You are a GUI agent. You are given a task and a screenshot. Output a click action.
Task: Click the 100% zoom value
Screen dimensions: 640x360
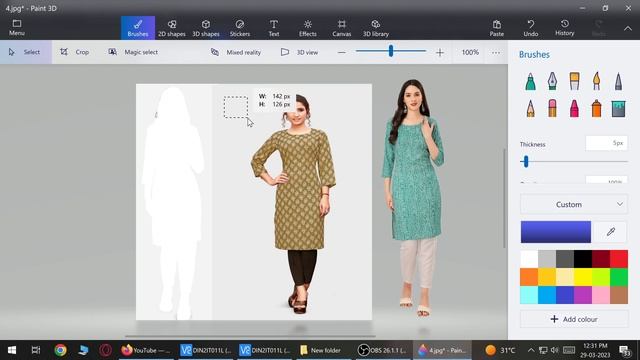(x=470, y=52)
